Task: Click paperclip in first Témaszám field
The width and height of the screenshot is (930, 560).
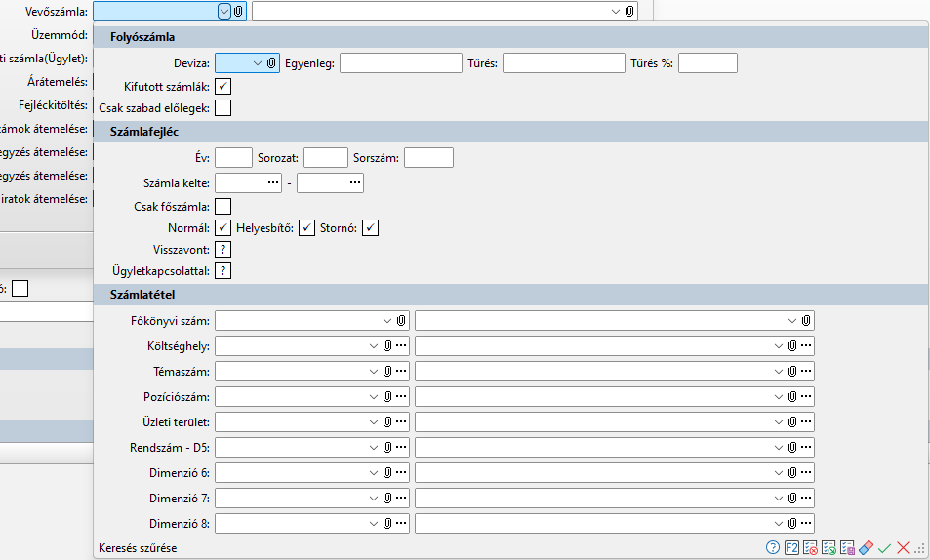Action: (387, 372)
